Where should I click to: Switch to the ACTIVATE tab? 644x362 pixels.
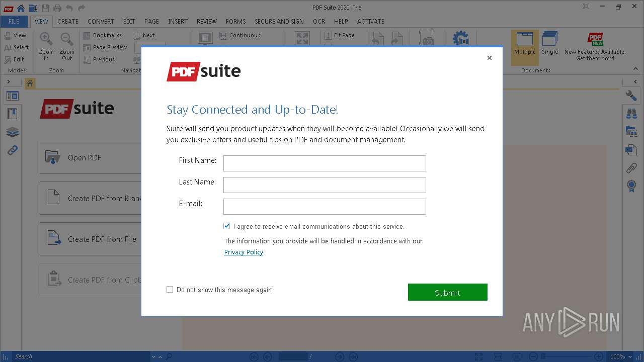(x=371, y=21)
